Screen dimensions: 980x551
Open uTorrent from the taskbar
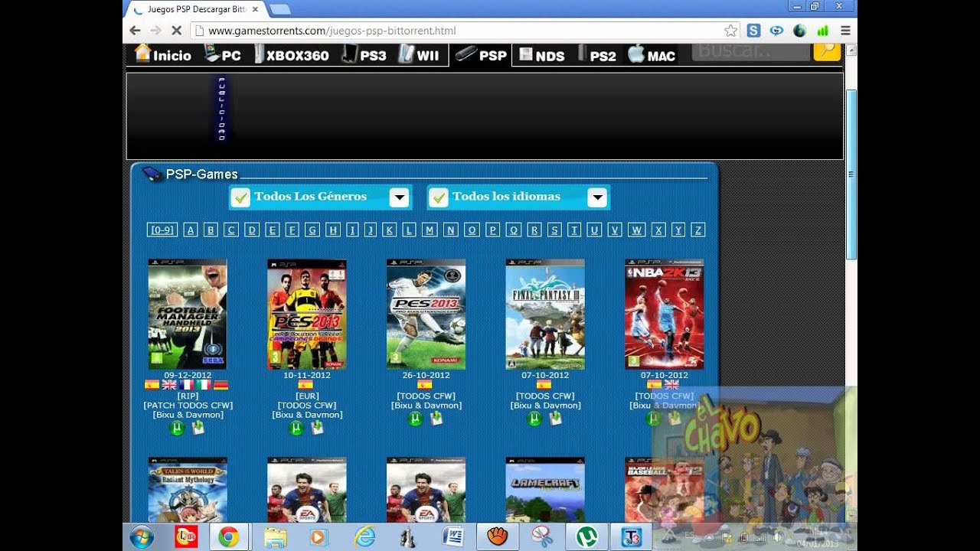[587, 537]
